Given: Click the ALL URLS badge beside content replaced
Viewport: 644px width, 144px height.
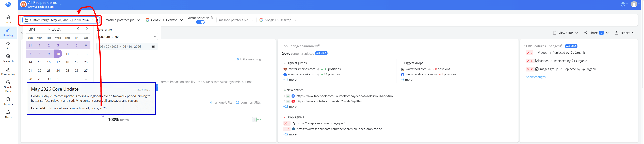Looking at the screenshot, I should (x=321, y=53).
